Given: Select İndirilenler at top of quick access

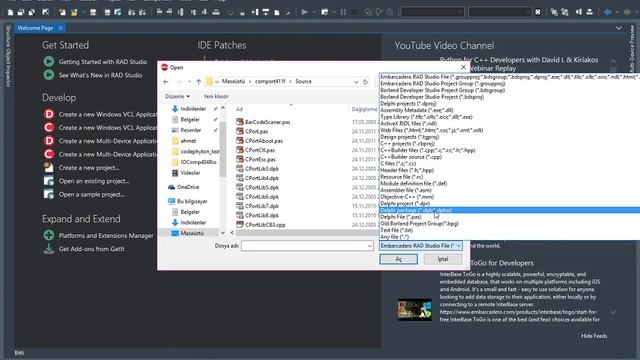Looking at the screenshot, I should [x=193, y=109].
